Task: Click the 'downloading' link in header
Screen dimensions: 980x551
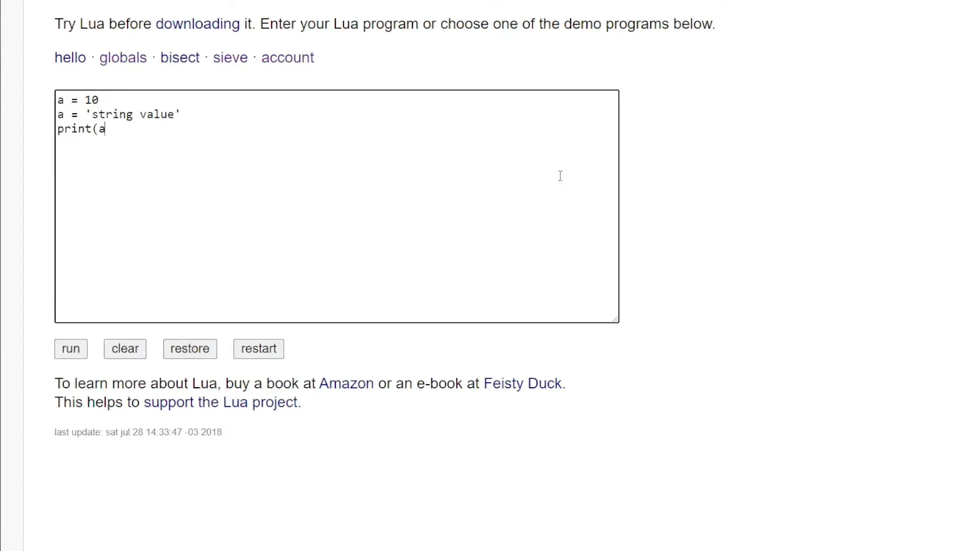Action: pos(198,23)
